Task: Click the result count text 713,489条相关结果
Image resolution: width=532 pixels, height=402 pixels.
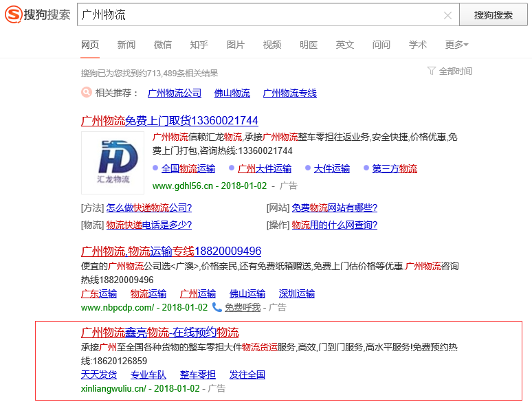Action: coord(183,74)
